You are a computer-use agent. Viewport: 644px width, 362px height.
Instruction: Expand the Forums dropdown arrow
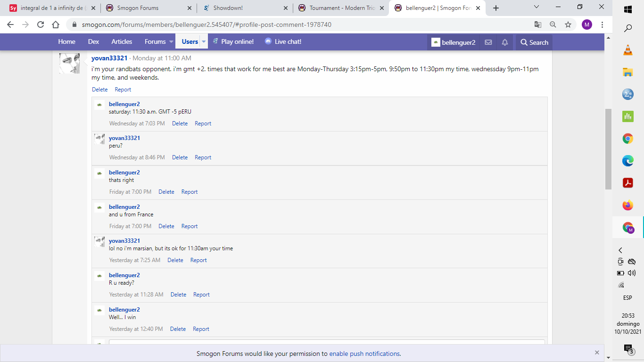pyautogui.click(x=171, y=42)
